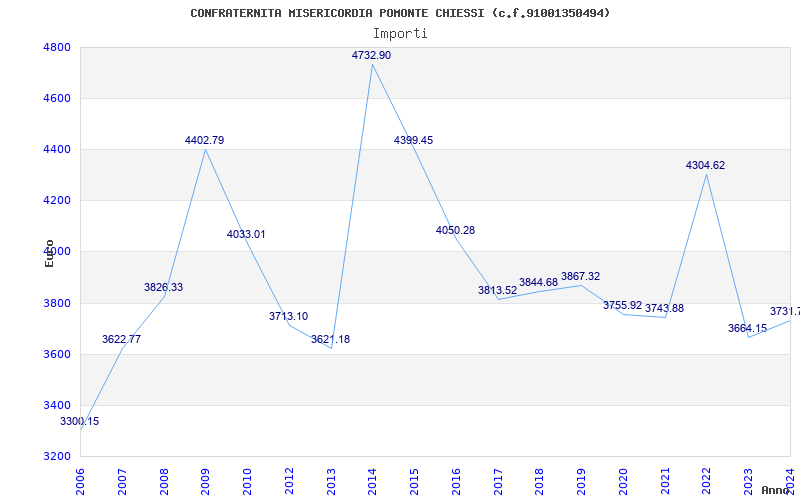Click the 3621.18 data label
The image size is (800, 500).
tap(331, 339)
